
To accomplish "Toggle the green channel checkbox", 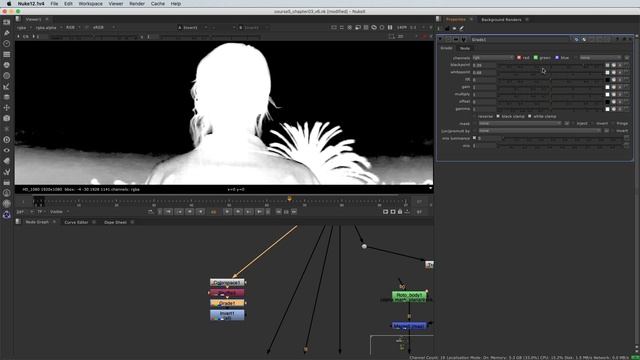I will point(536,58).
